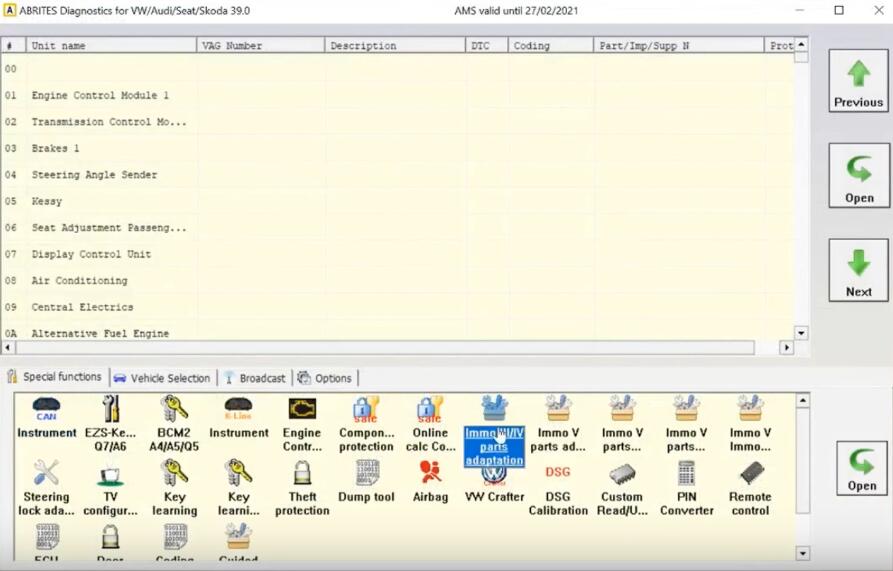
Task: Select Air Conditioning unit row
Action: pos(397,281)
